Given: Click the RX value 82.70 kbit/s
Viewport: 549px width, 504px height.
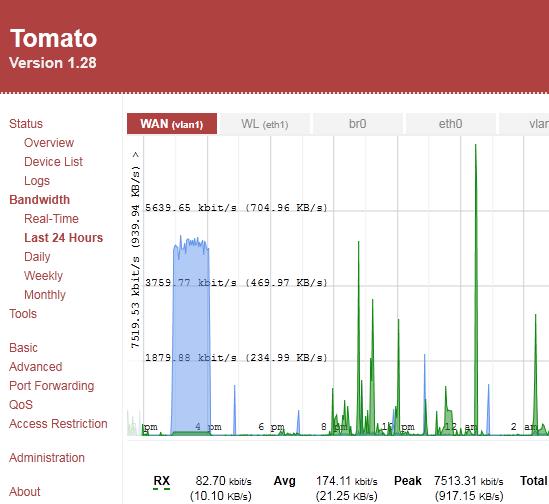Looking at the screenshot, I should point(223,481).
